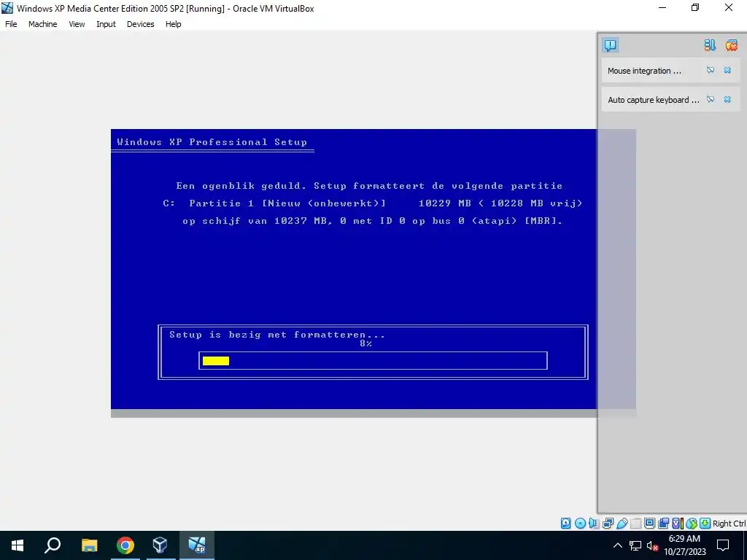Dismiss the Auto capture keyboard notification
Screen dimensions: 747x560
click(727, 99)
